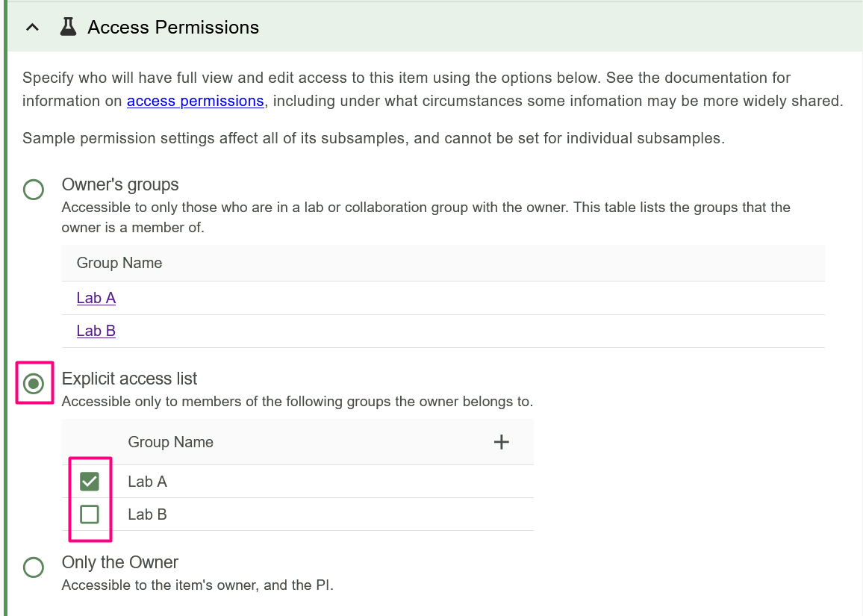
Task: Click the description under Only the Owner
Action: (x=197, y=585)
